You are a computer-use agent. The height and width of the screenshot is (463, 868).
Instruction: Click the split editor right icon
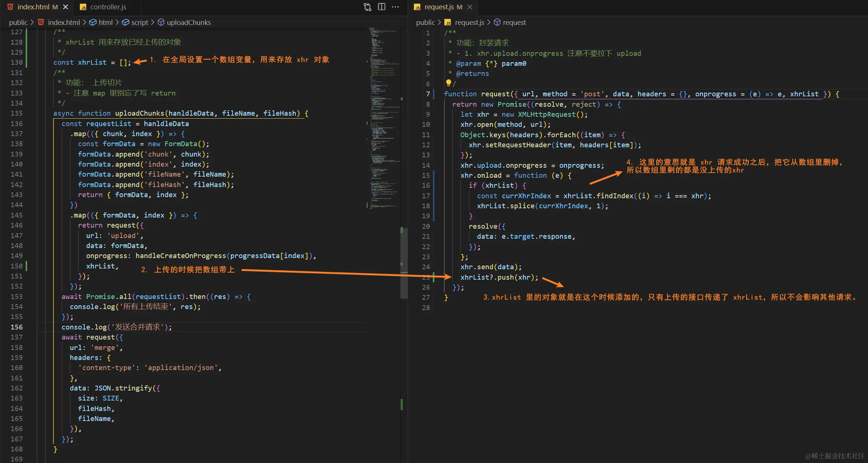coord(382,7)
